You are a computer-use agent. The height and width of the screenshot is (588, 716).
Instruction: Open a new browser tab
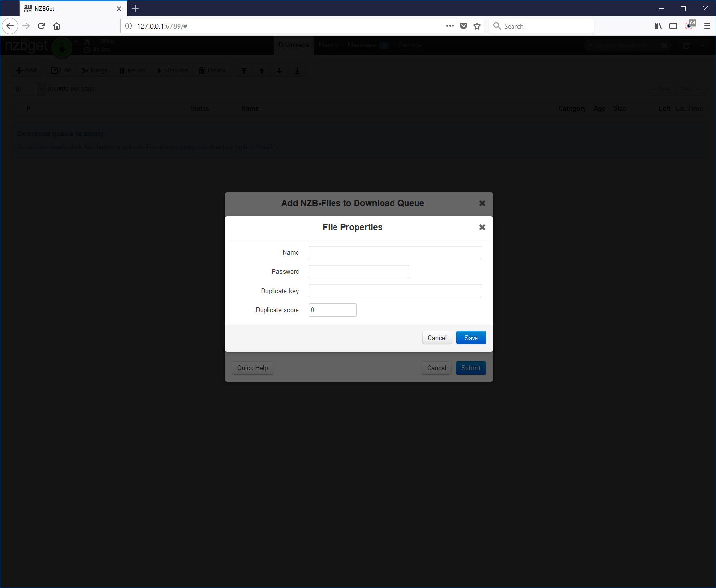pyautogui.click(x=135, y=8)
